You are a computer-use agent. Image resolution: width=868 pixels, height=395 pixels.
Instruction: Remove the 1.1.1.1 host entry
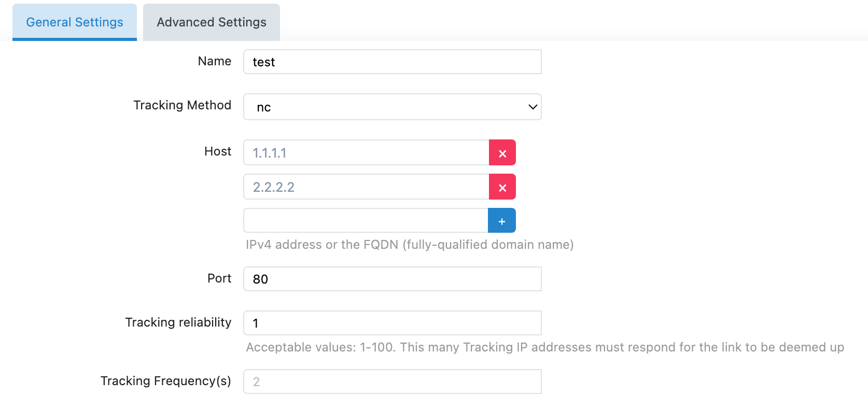pos(502,153)
